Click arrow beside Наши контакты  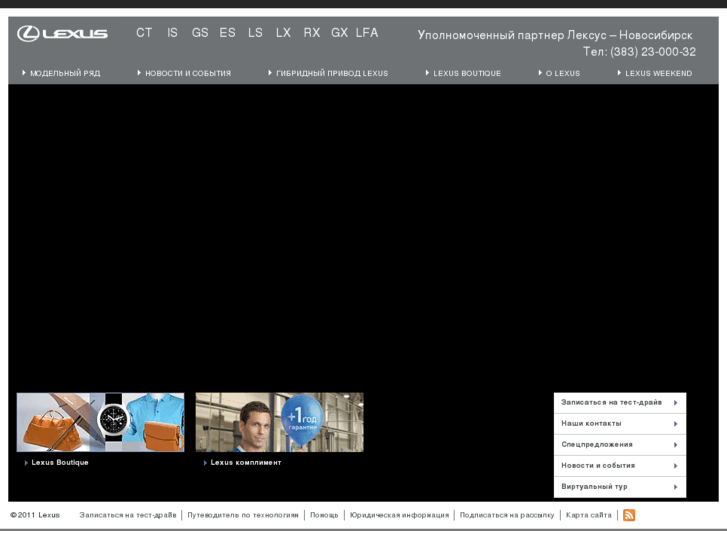click(676, 423)
